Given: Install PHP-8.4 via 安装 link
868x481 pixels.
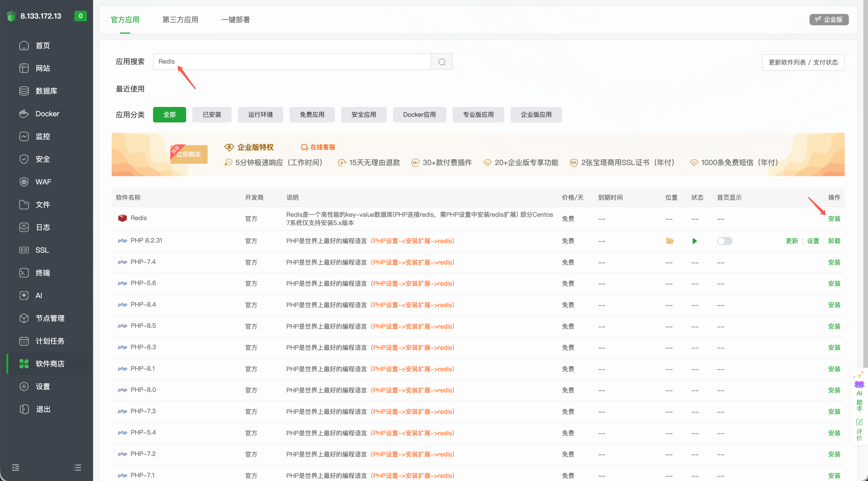Looking at the screenshot, I should [x=834, y=305].
